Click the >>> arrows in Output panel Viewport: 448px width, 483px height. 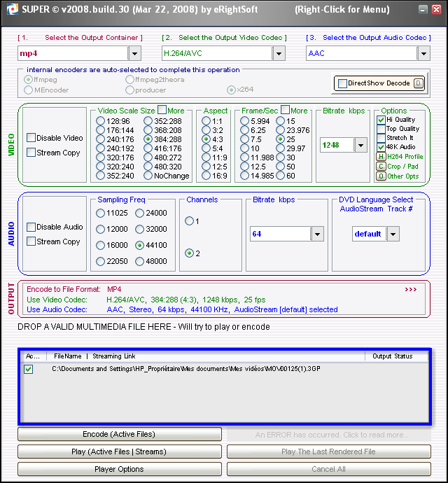pos(411,290)
